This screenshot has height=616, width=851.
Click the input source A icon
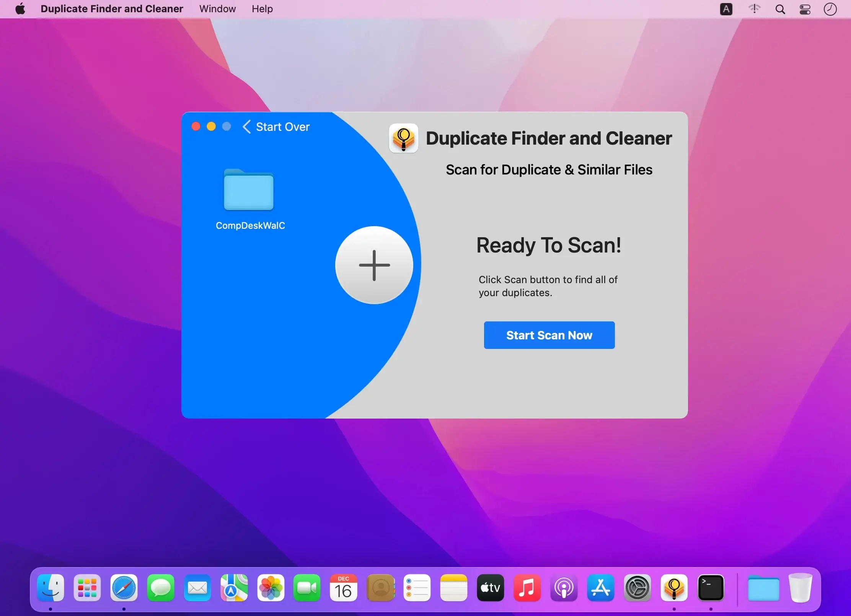click(x=726, y=9)
